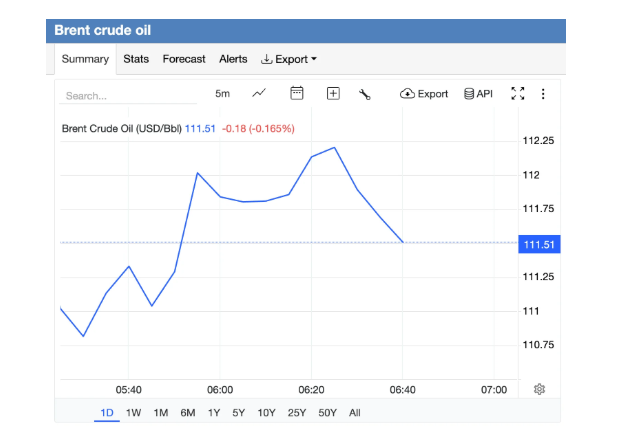Click the plus box compare icon

(333, 93)
